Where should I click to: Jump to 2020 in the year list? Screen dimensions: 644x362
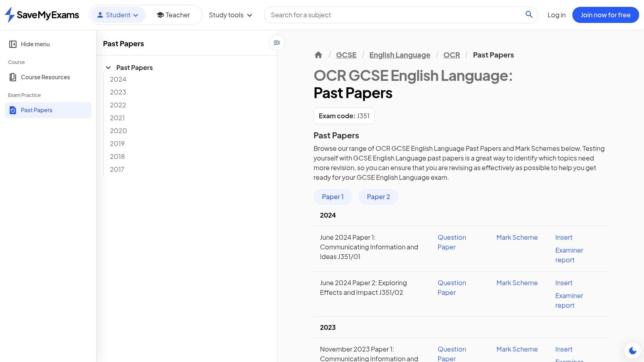point(118,131)
